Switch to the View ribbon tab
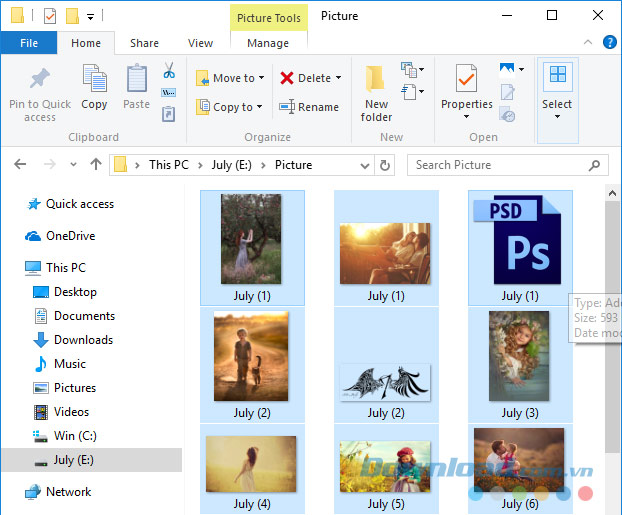 [200, 43]
